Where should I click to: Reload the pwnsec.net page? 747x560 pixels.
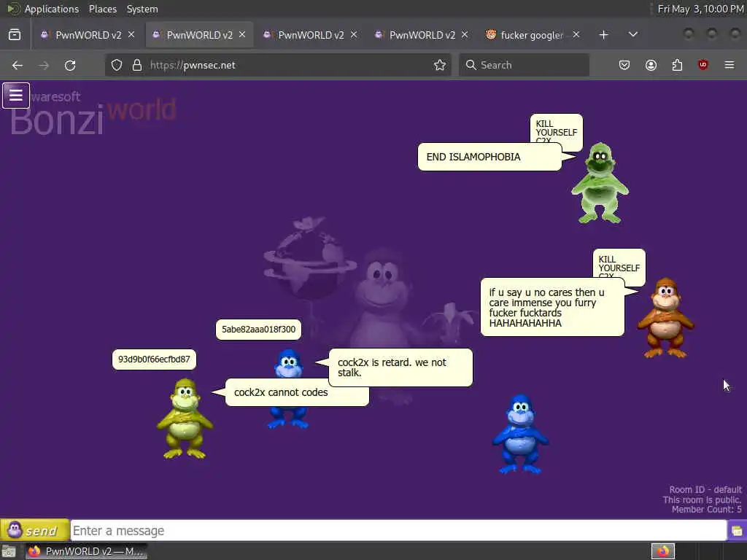tap(70, 65)
